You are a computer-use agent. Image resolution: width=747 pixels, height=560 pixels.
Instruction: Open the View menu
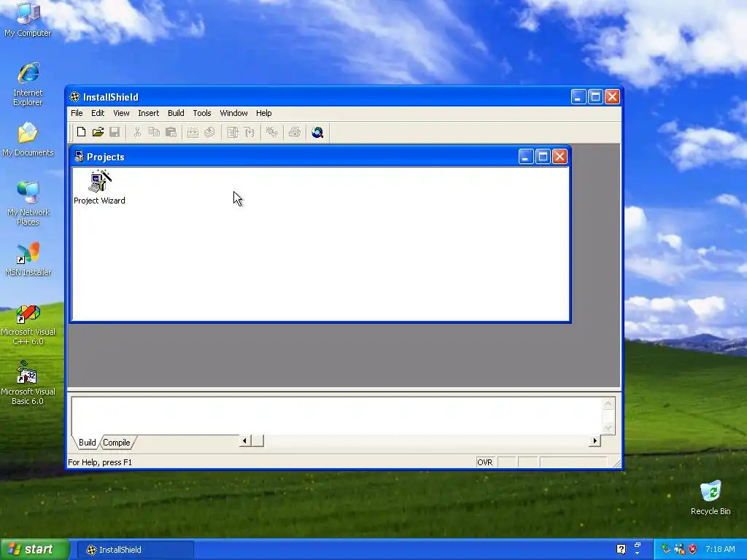click(x=121, y=113)
